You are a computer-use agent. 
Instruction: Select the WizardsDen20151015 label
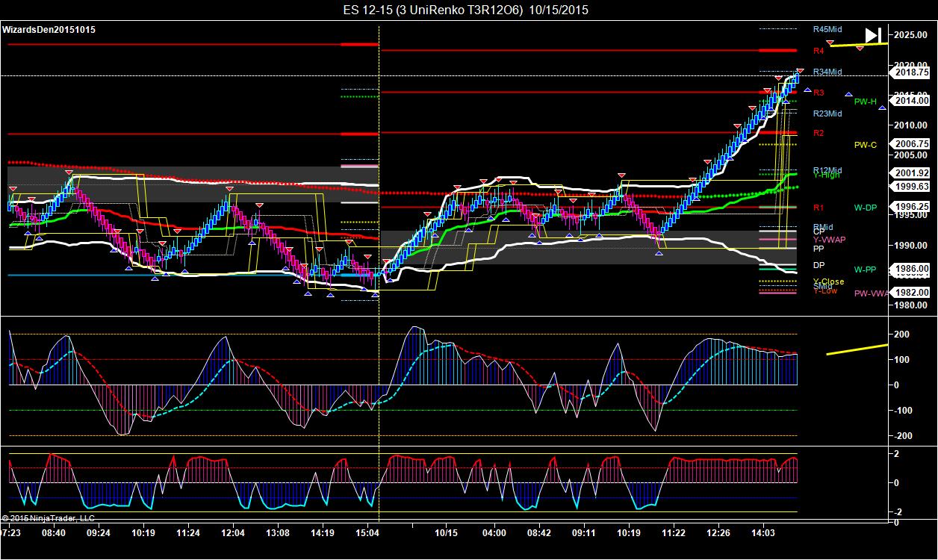click(x=49, y=29)
